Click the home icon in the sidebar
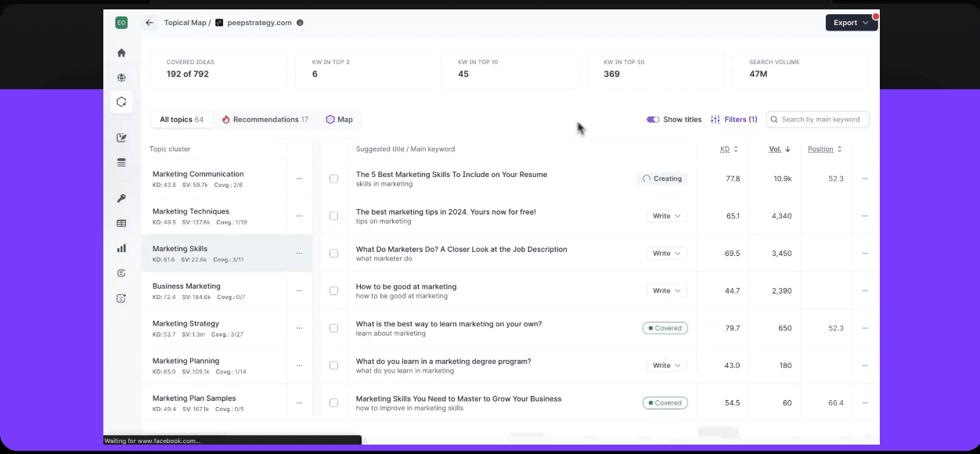980x454 pixels. click(x=121, y=53)
